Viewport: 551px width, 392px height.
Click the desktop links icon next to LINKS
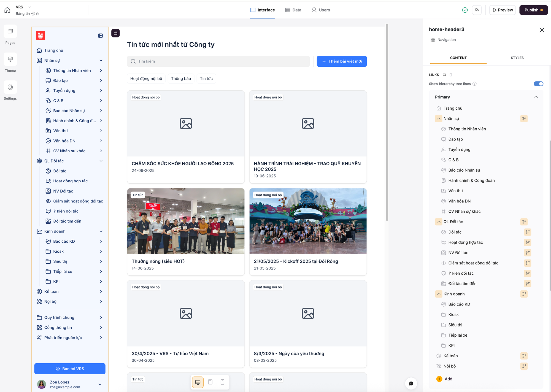pyautogui.click(x=444, y=75)
